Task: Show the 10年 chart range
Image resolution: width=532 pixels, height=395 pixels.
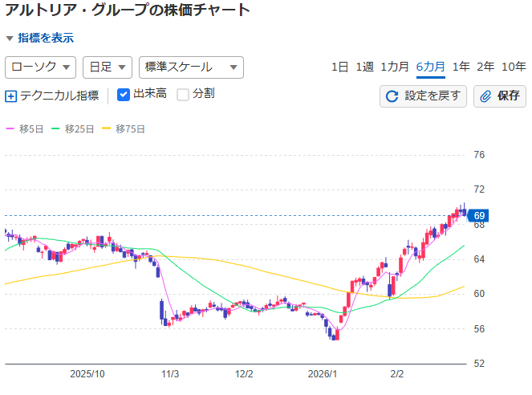Action: coord(514,67)
